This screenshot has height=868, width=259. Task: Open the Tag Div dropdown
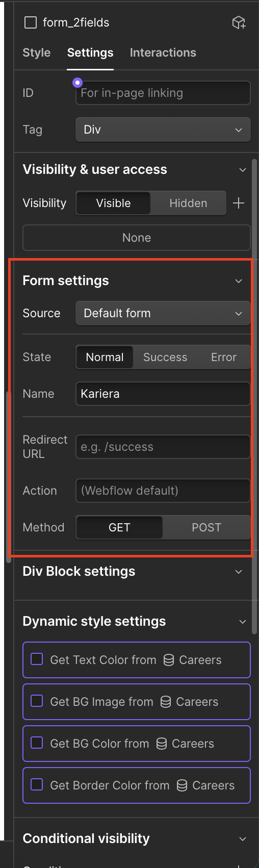[x=163, y=130]
